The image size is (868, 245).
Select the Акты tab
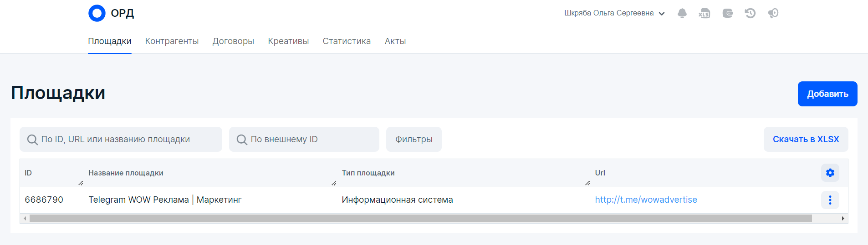[395, 41]
